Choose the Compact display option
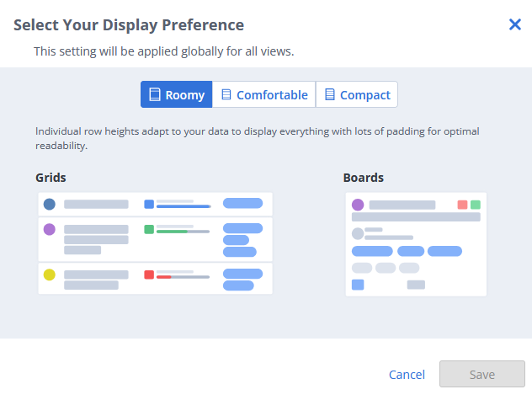This screenshot has width=532, height=400. (x=357, y=94)
